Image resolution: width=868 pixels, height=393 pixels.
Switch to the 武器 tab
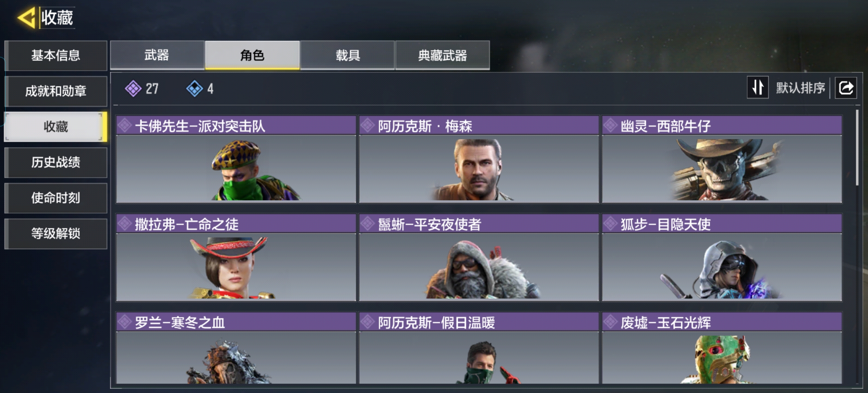157,55
